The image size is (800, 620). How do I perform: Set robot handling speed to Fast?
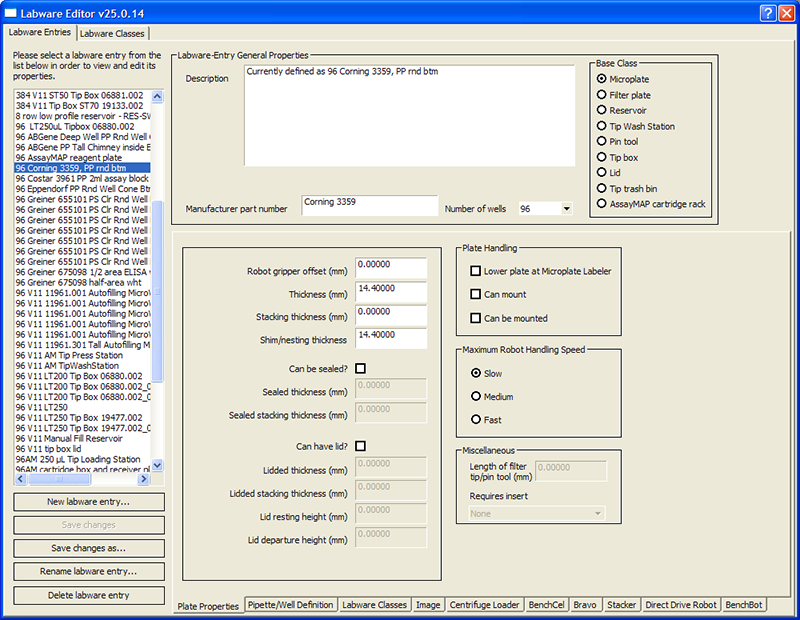click(476, 420)
